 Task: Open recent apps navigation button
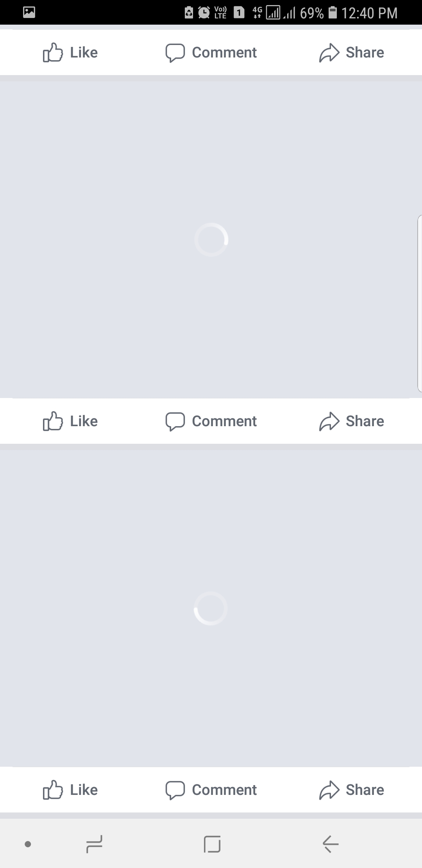(x=94, y=844)
